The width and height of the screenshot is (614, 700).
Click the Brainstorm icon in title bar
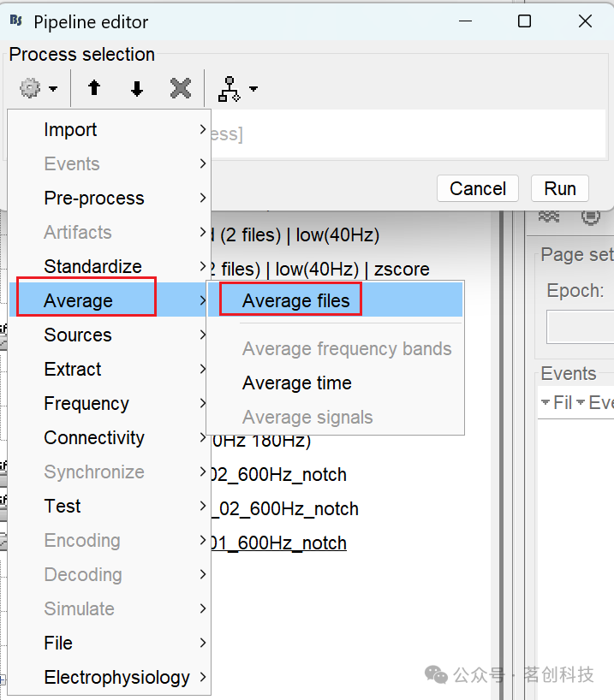coord(16,20)
